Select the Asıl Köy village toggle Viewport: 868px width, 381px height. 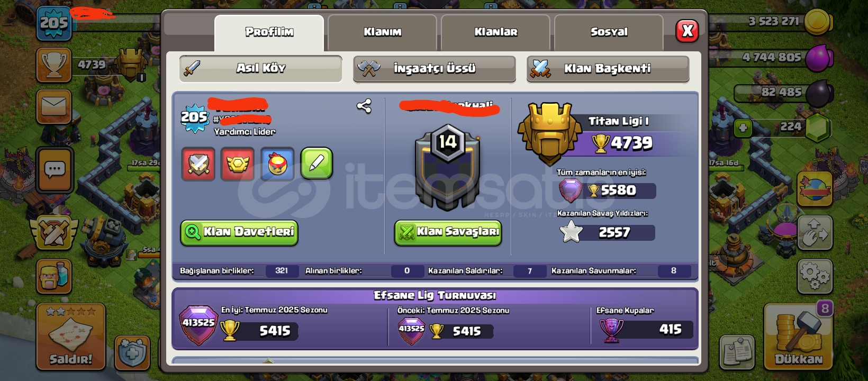[x=261, y=68]
